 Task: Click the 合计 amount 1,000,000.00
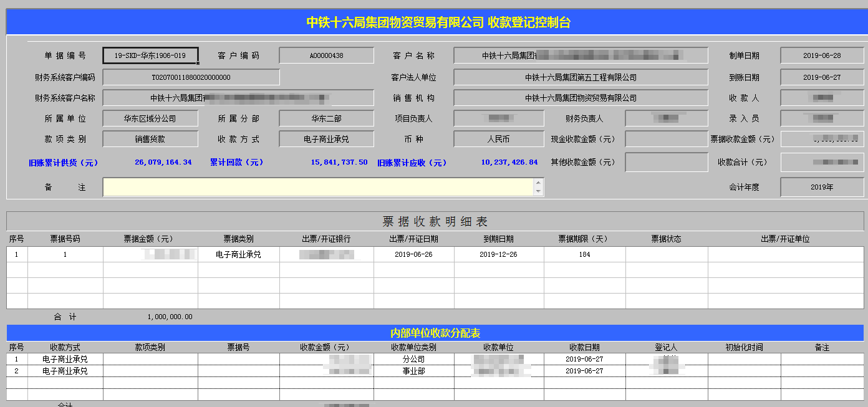click(x=170, y=317)
